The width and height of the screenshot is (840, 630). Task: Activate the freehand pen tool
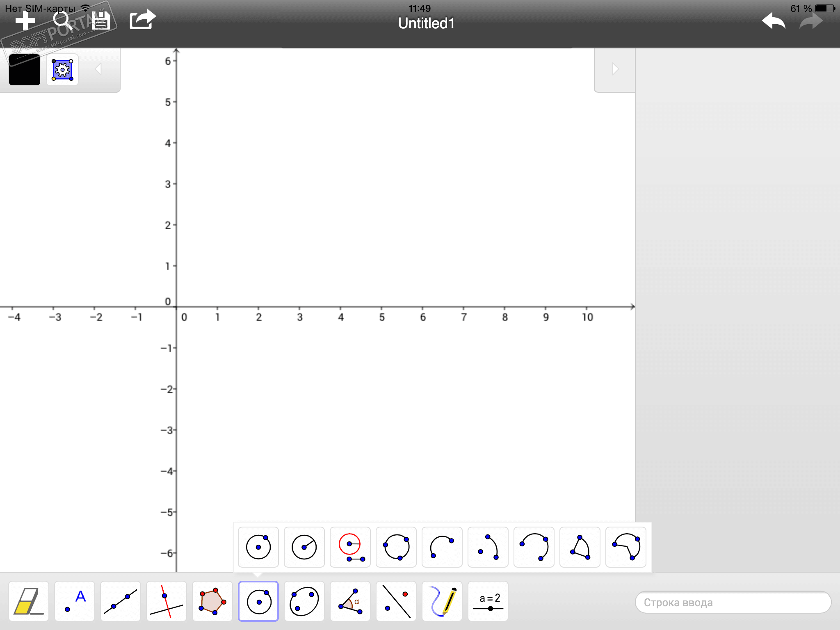[x=442, y=601]
